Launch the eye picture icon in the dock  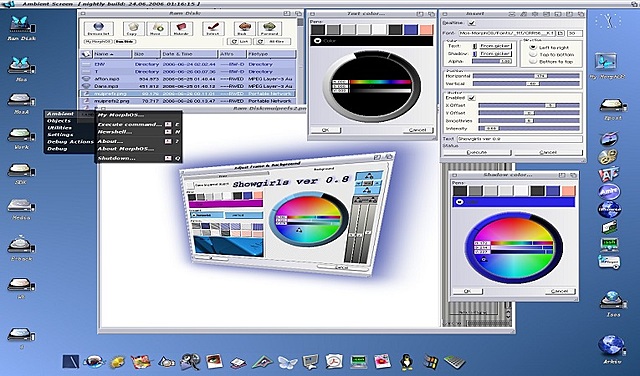(x=214, y=361)
